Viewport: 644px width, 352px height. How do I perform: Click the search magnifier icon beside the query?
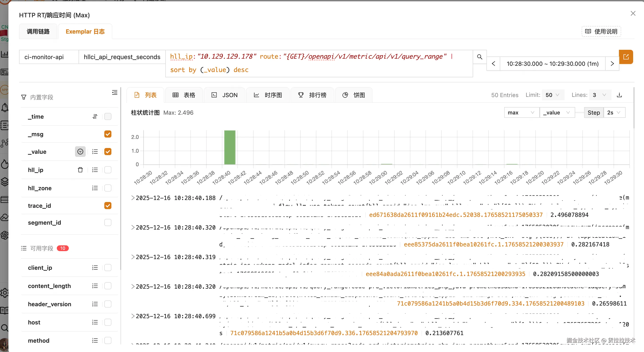click(x=479, y=57)
